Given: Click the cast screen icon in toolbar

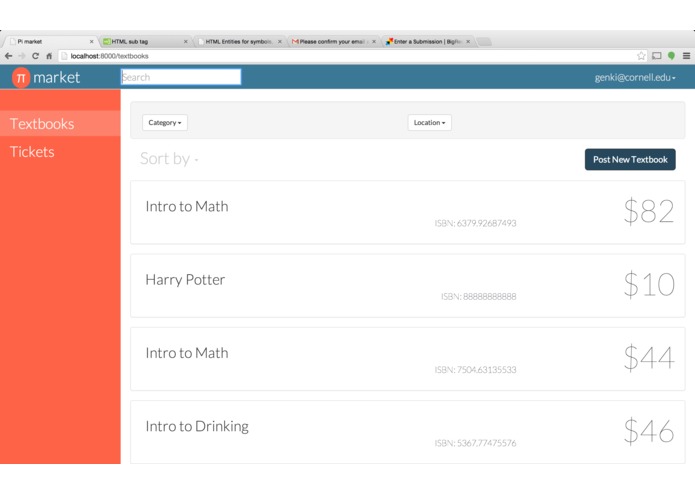Looking at the screenshot, I should (656, 56).
